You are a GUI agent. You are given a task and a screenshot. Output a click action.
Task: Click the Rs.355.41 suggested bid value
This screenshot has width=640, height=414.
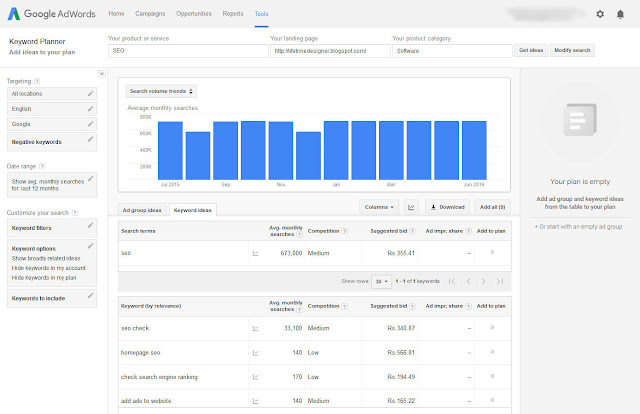click(x=401, y=253)
